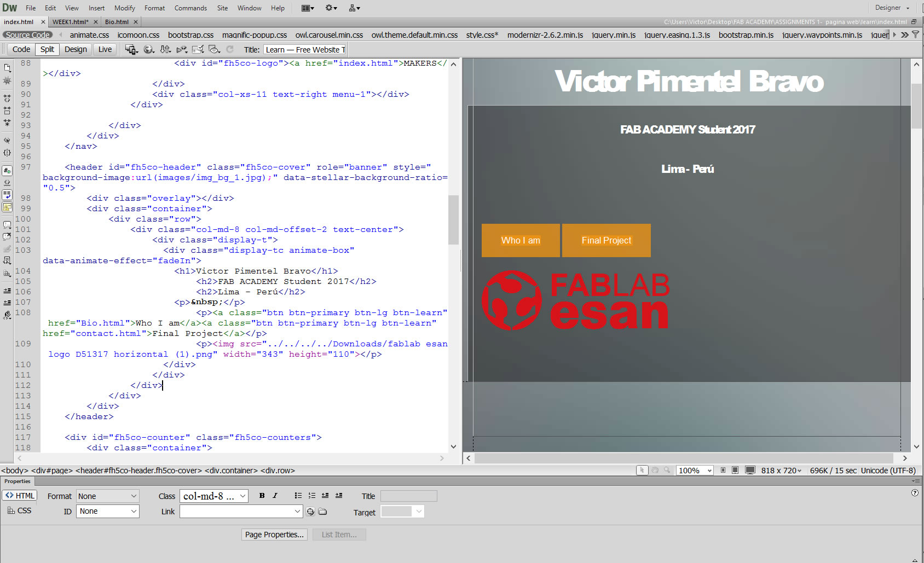Toggle Italic formatting in Properties

[275, 496]
